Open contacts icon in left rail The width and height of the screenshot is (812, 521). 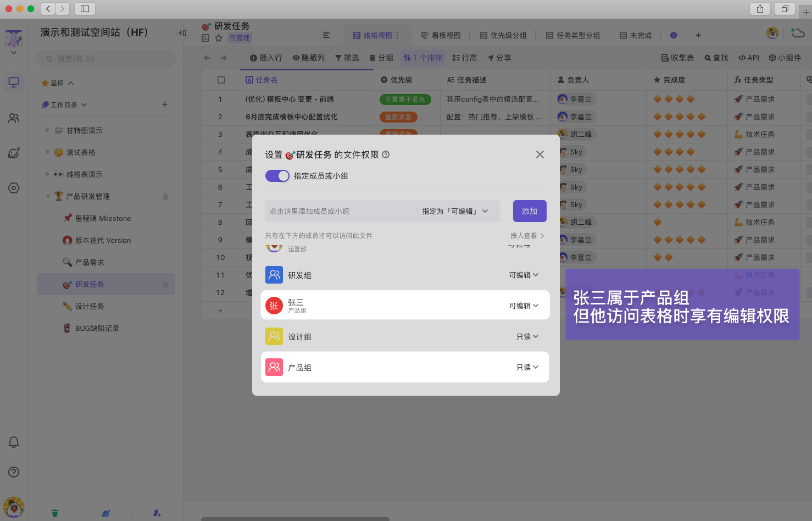(x=14, y=118)
